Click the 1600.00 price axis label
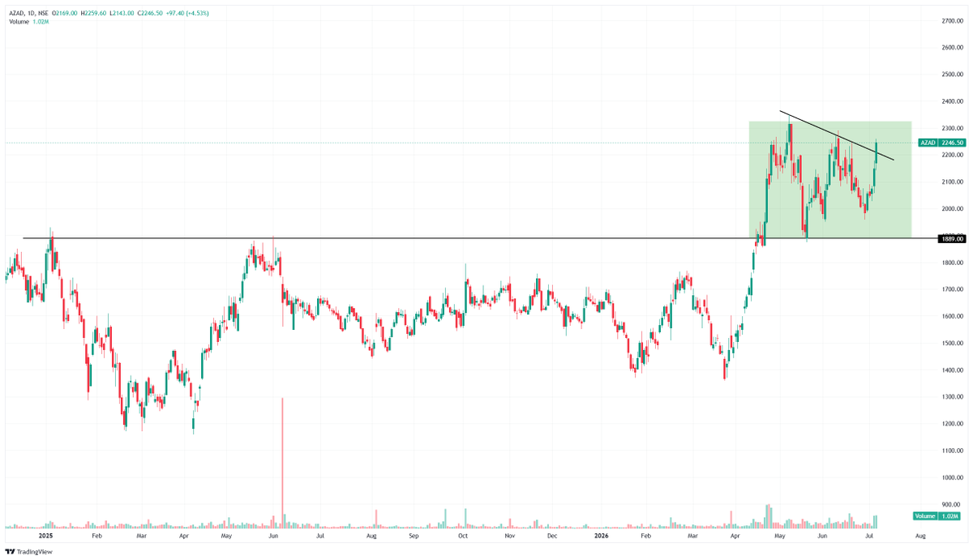 point(952,317)
